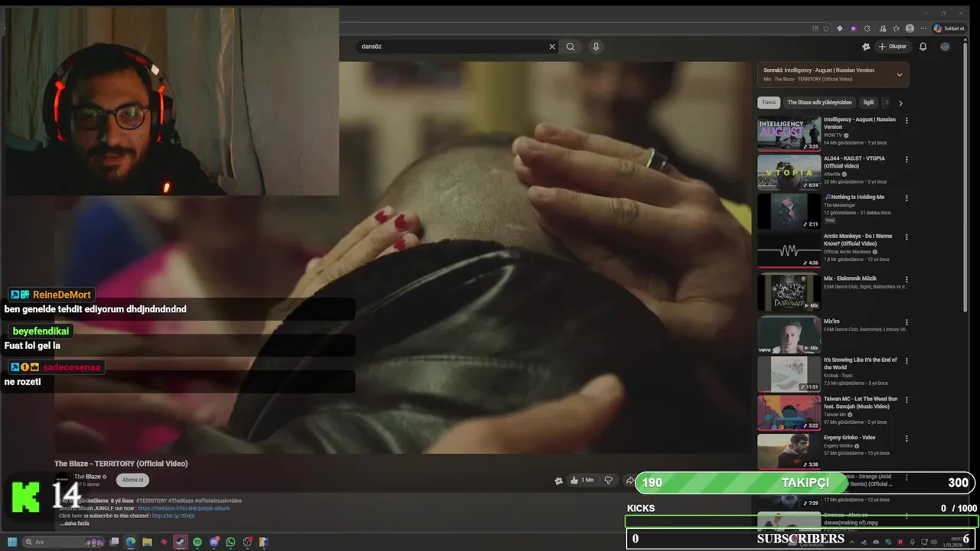Open 'Nothing Is Holding Me' video
The image size is (980, 551).
point(854,197)
